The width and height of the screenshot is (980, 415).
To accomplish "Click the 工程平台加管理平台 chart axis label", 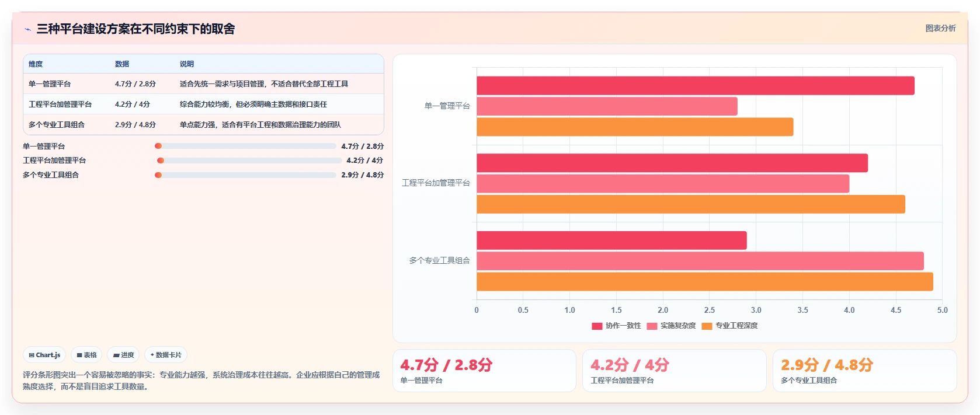I will [x=436, y=183].
